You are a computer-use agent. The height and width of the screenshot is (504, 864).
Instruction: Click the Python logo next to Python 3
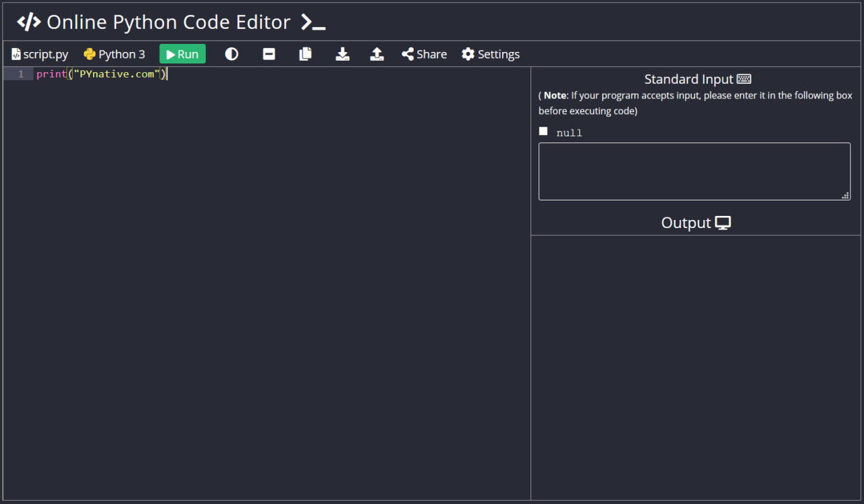tap(88, 54)
